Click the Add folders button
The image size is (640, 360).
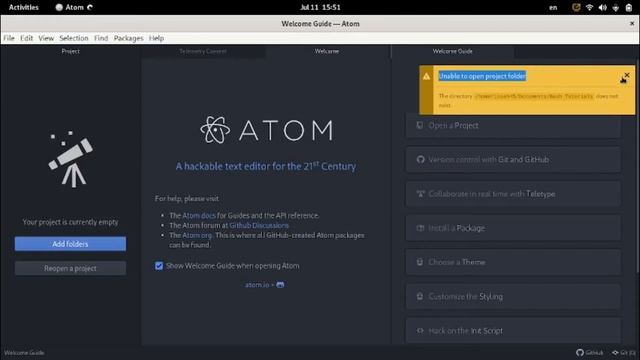point(70,244)
